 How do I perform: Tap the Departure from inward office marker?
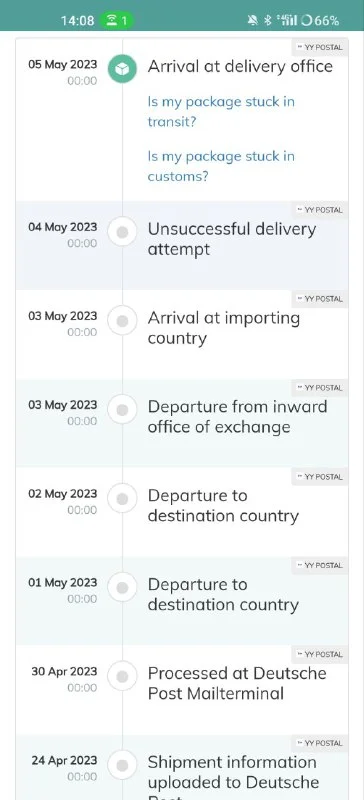(122, 410)
